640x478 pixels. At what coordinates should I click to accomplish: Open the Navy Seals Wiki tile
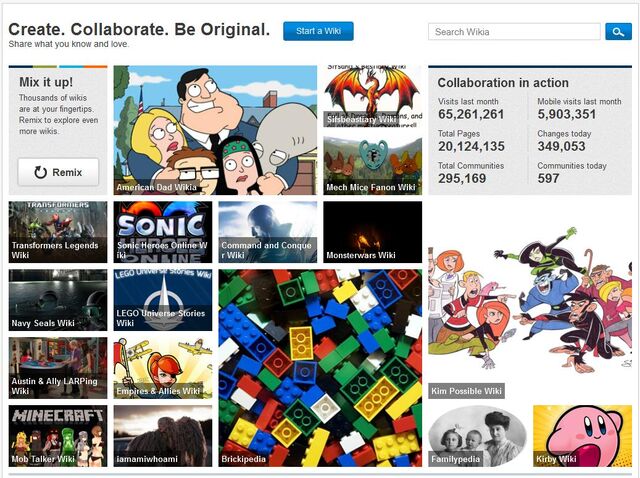pos(58,300)
